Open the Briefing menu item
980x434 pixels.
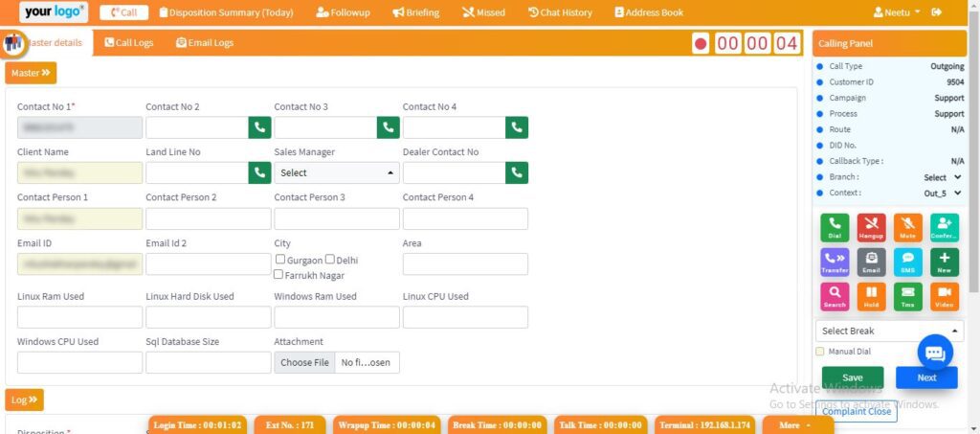pyautogui.click(x=415, y=12)
